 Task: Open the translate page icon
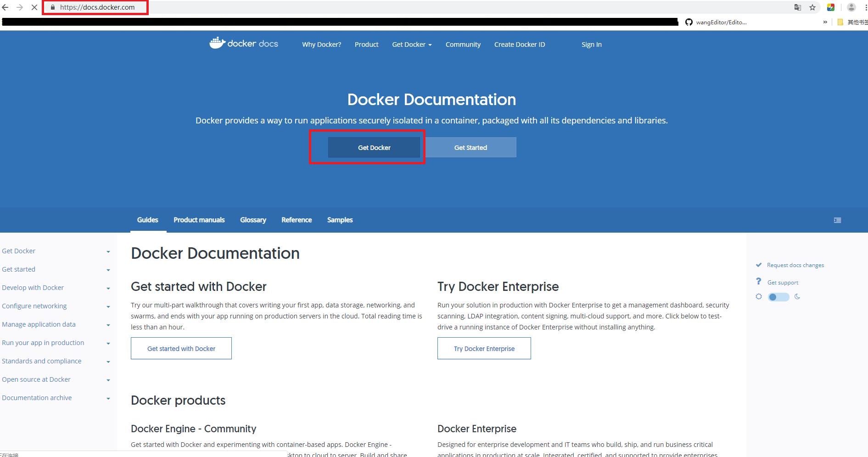coord(798,7)
